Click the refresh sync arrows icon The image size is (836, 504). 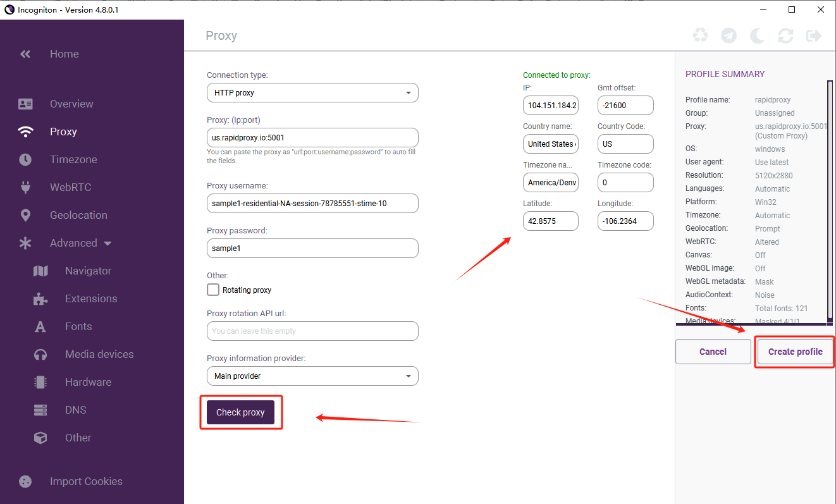pos(785,35)
